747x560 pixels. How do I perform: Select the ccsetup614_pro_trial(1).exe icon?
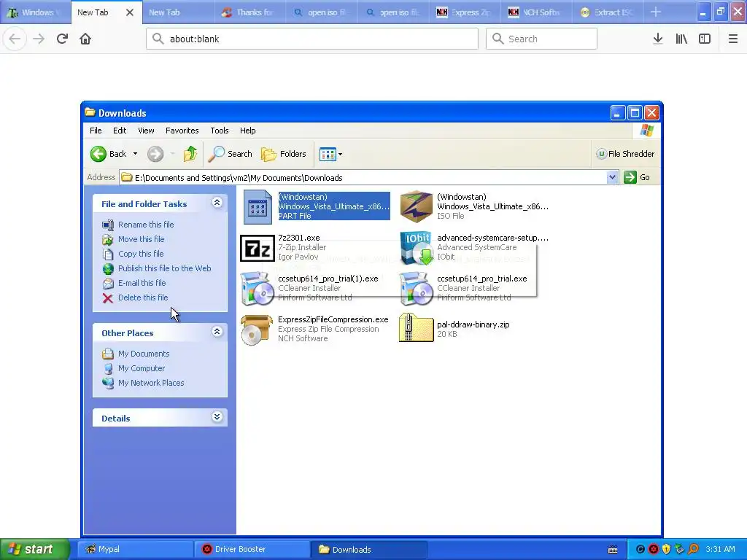[257, 289]
